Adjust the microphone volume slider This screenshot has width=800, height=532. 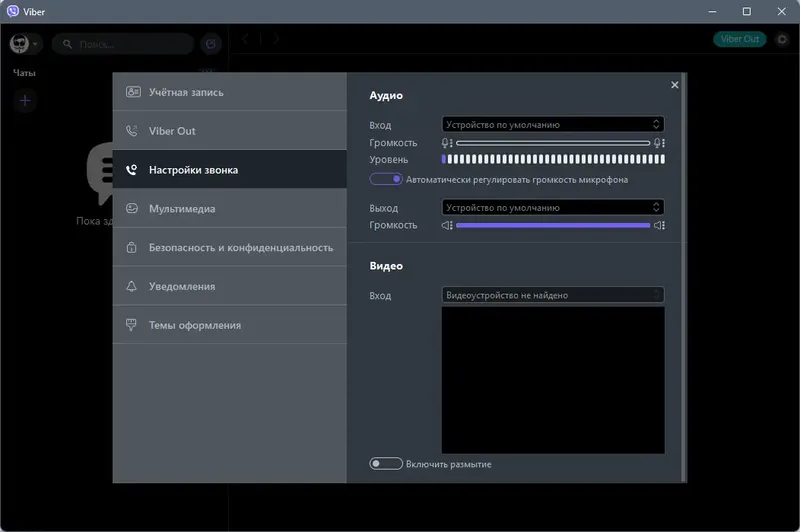[553, 143]
